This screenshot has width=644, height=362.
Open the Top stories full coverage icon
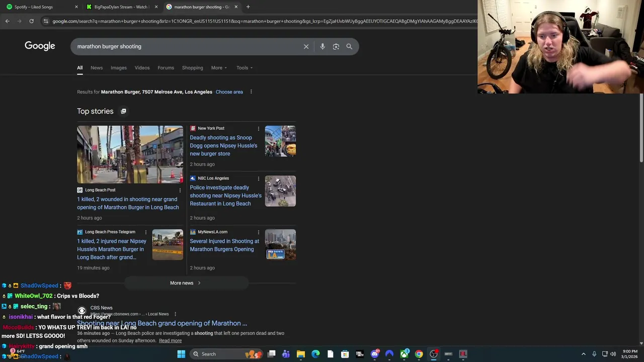click(x=123, y=111)
